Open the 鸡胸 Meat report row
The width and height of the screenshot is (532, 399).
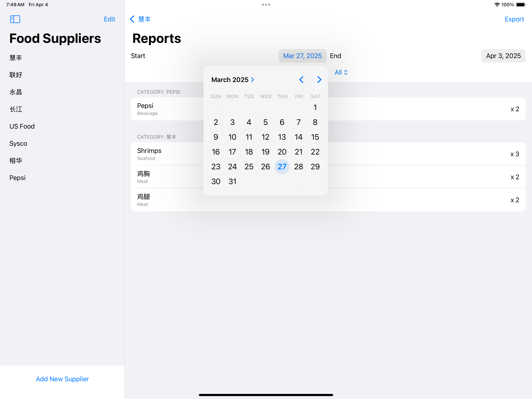point(328,177)
